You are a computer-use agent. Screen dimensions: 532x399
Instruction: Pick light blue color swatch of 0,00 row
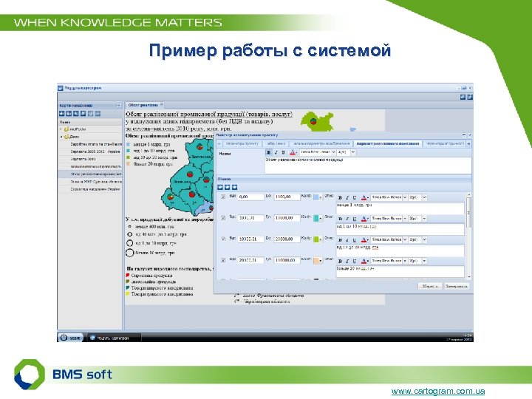pyautogui.click(x=318, y=197)
